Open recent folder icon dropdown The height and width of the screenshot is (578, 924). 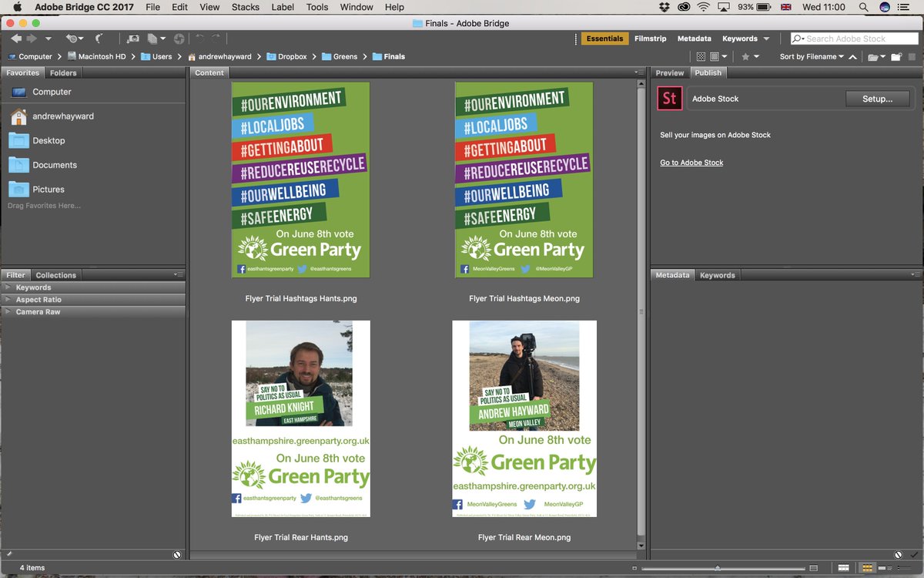876,56
